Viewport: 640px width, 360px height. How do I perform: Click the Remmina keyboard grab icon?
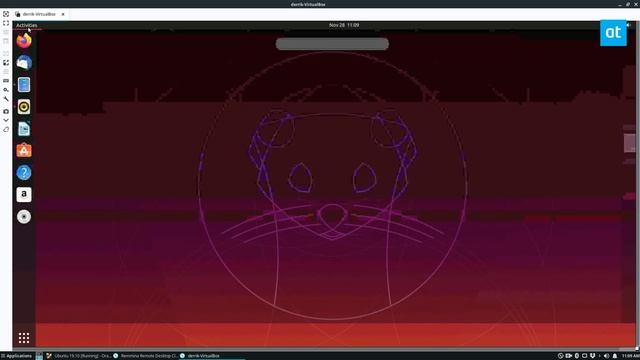point(6,81)
